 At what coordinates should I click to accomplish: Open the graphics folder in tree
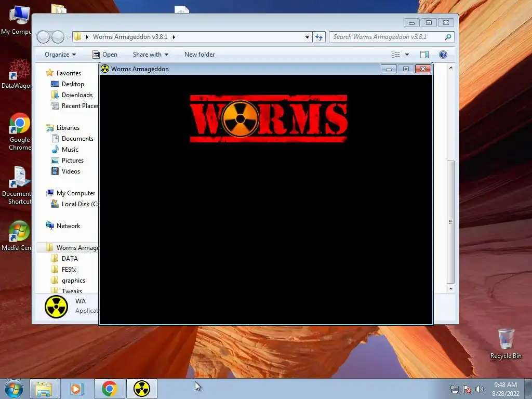[68, 280]
